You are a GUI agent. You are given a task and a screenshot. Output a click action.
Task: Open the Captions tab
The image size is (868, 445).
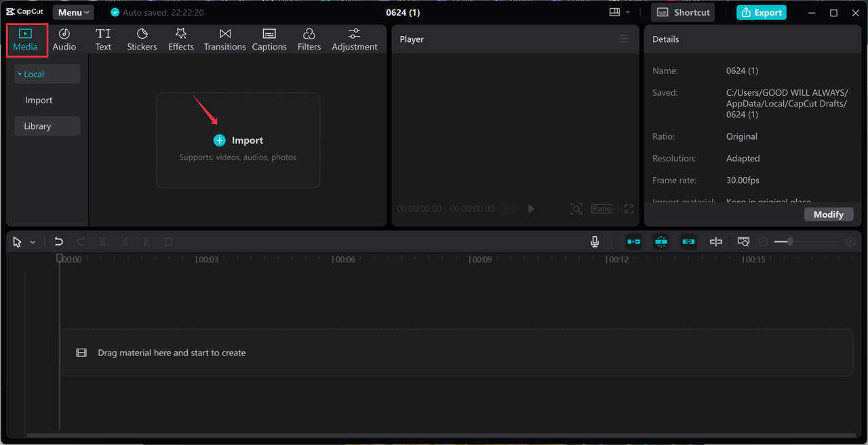(x=269, y=39)
